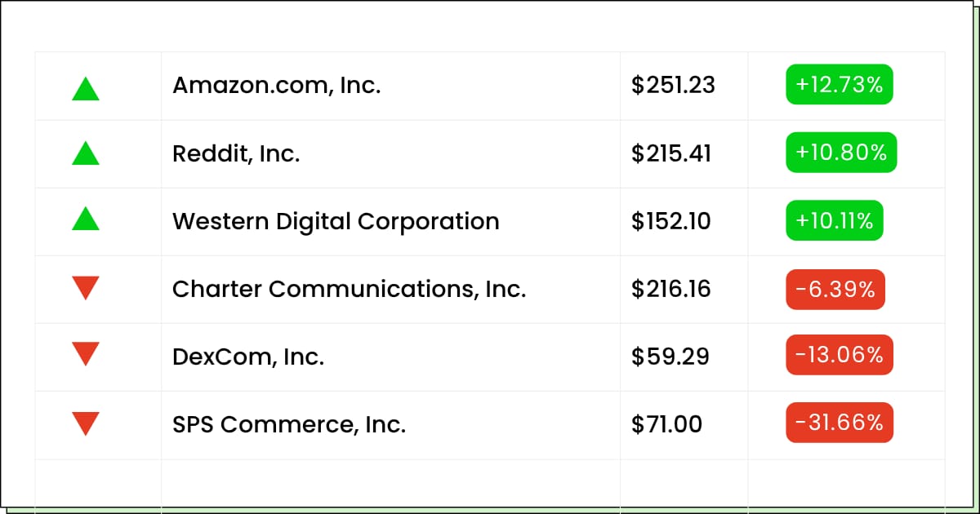Click the green up arrow beside Amazon.com
The height and width of the screenshot is (514, 980).
tap(86, 88)
